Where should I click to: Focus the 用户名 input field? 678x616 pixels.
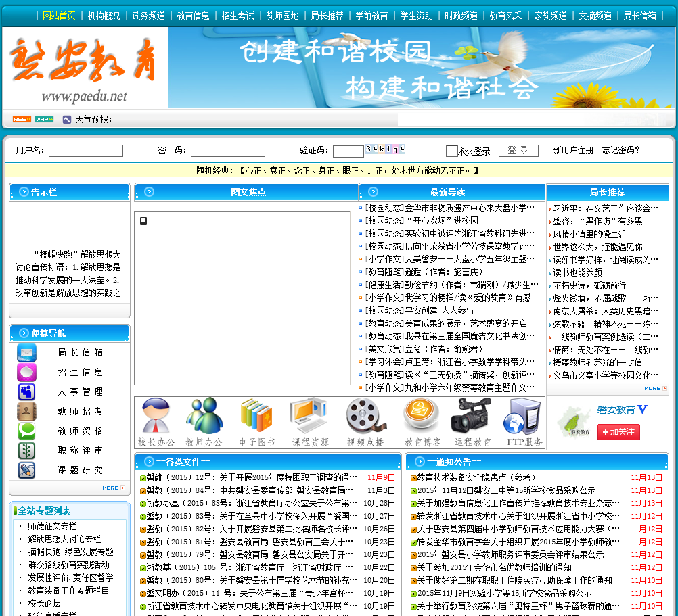(86, 151)
